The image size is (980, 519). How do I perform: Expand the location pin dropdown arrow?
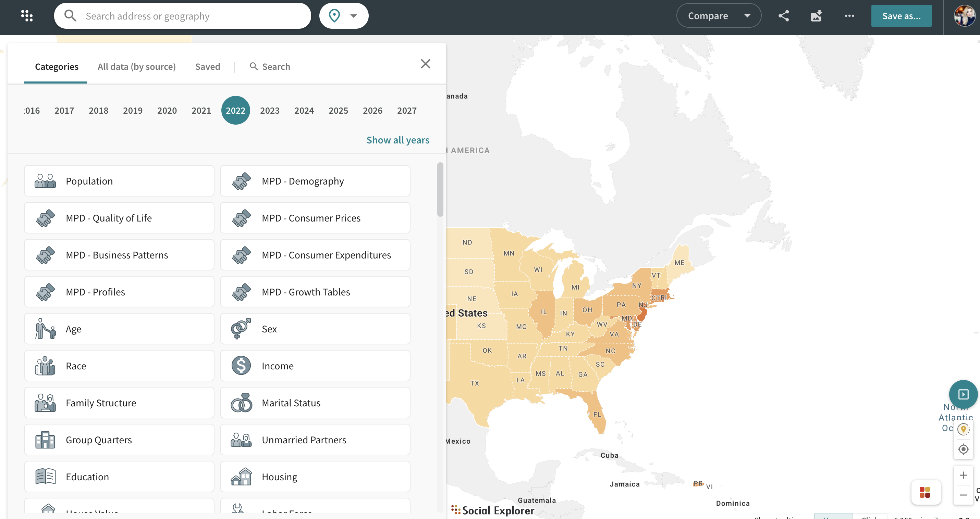(353, 16)
